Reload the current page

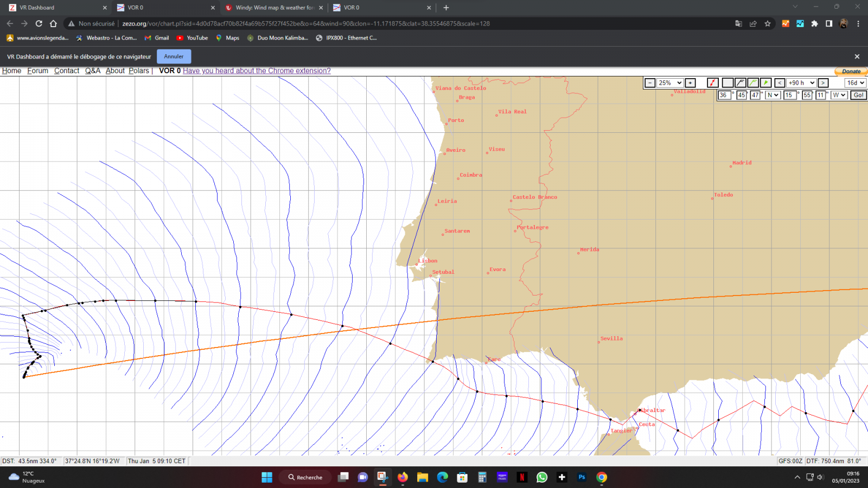coord(39,23)
